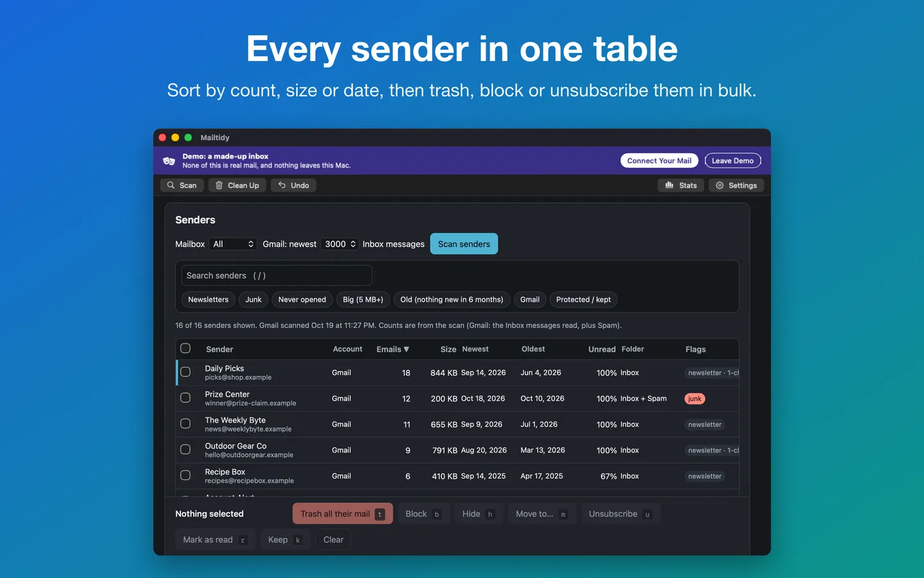Click the Move to... button
The image size is (924, 578).
click(542, 514)
